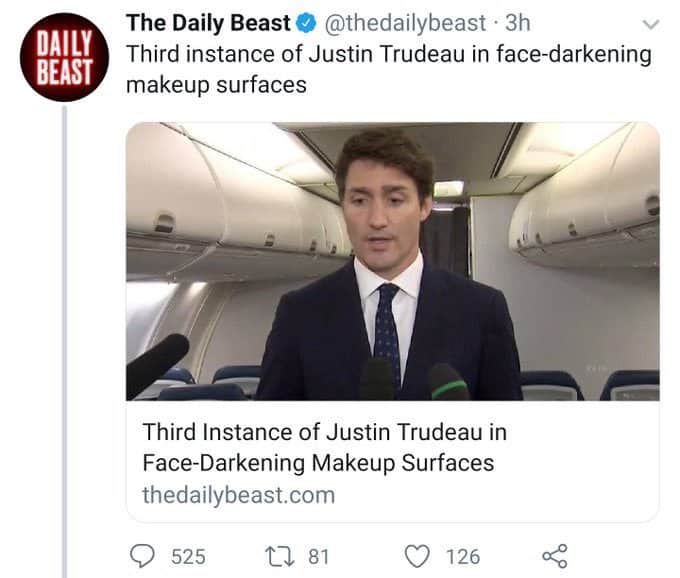Open the airplane press conference preview image
Screen dimensions: 680x578
(392, 261)
